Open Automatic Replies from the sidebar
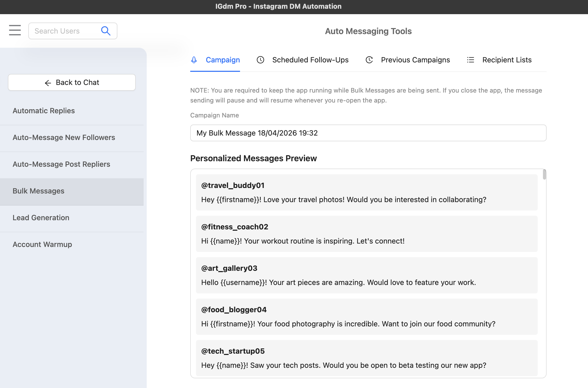 click(x=43, y=111)
